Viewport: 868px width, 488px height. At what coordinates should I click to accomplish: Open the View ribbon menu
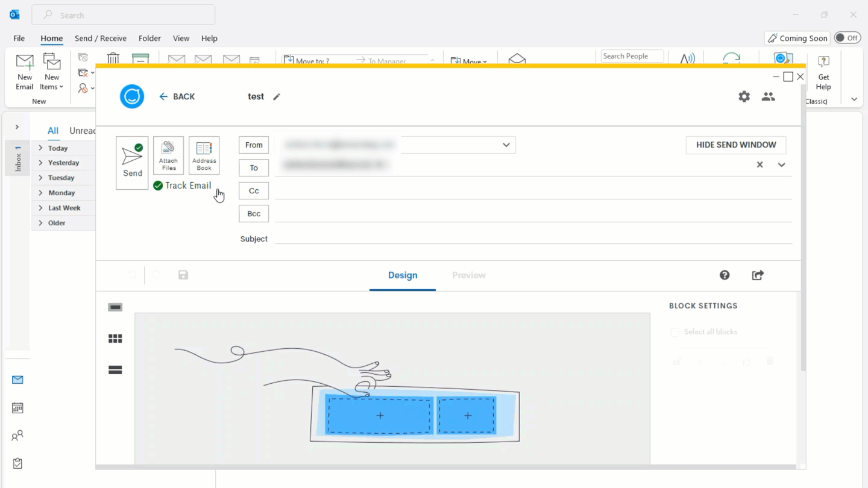pyautogui.click(x=181, y=38)
